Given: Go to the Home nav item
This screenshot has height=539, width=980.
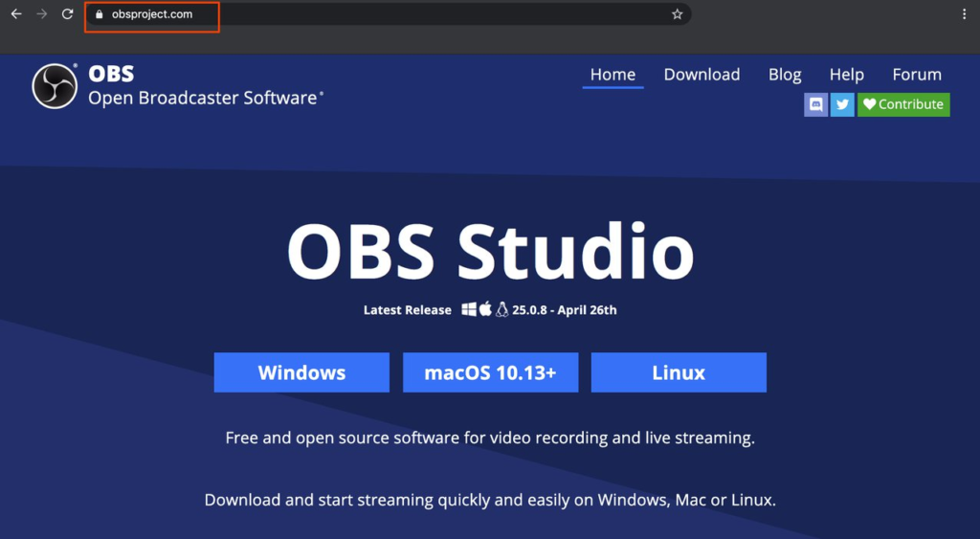Looking at the screenshot, I should 612,75.
